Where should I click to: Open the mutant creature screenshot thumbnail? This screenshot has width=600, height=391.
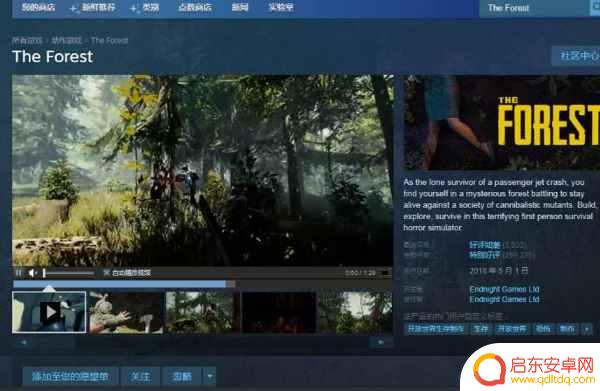point(126,313)
